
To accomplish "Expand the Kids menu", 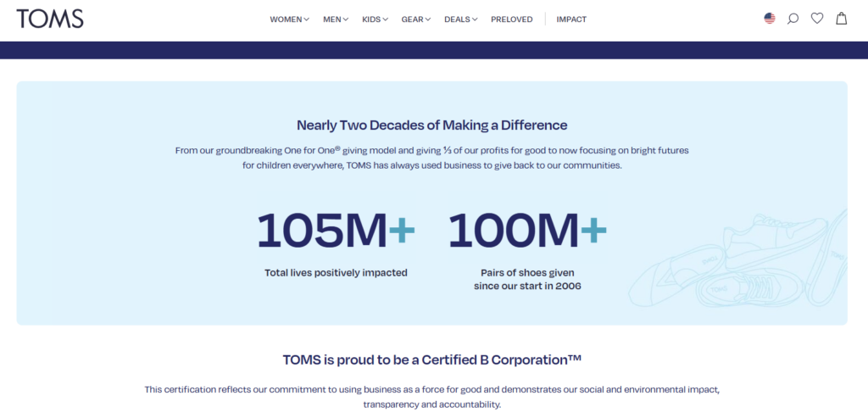I will pos(375,20).
